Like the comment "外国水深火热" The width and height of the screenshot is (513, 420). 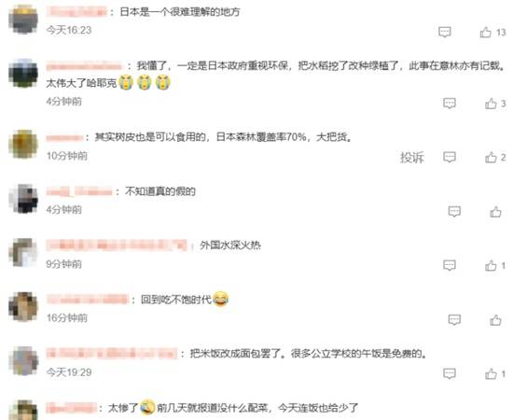point(491,265)
